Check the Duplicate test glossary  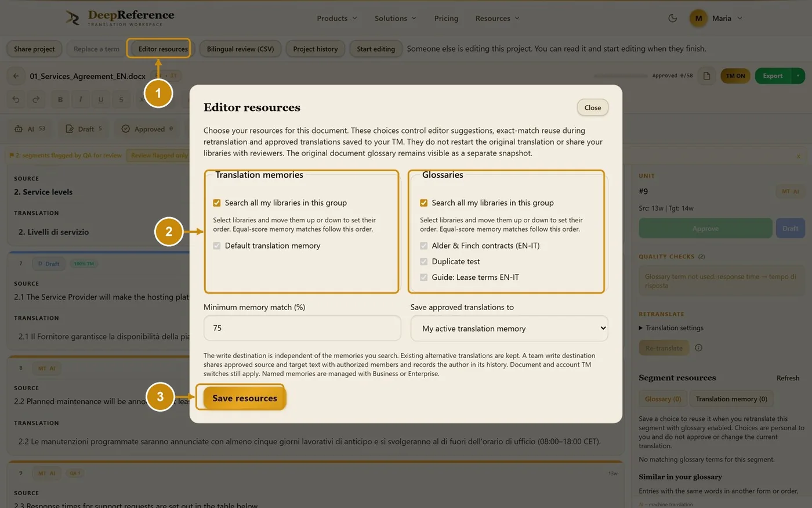pyautogui.click(x=424, y=261)
